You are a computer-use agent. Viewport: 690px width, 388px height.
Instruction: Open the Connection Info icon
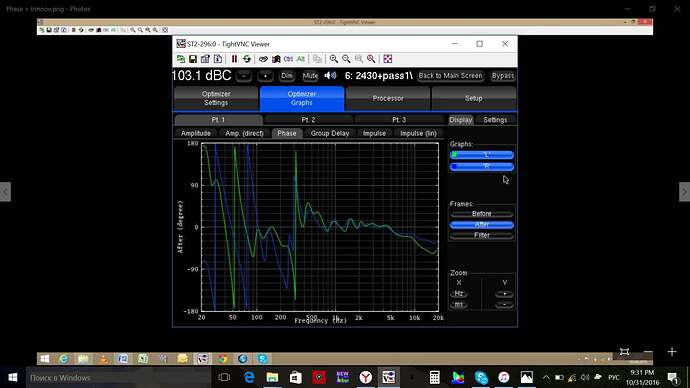[217, 59]
